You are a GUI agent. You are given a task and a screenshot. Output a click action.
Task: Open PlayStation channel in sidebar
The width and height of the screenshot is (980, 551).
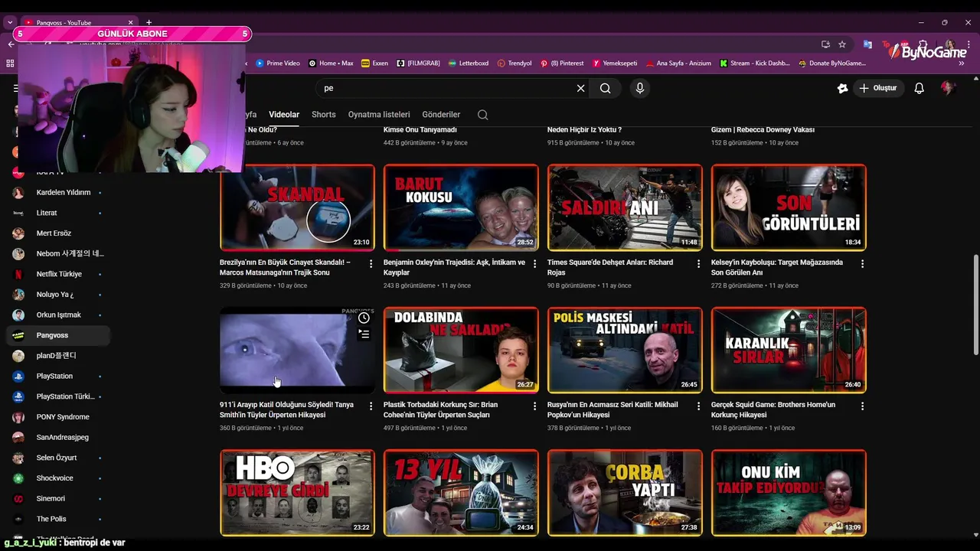pos(58,376)
